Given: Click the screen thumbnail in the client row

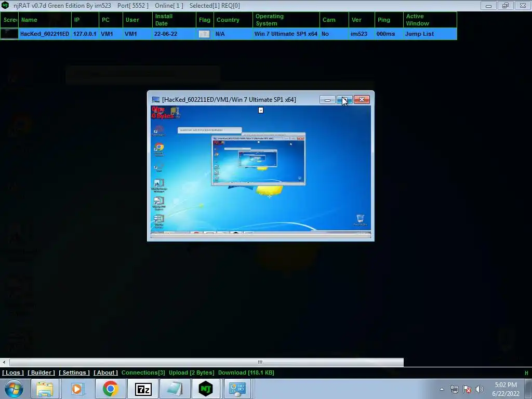Looking at the screenshot, I should point(9,34).
